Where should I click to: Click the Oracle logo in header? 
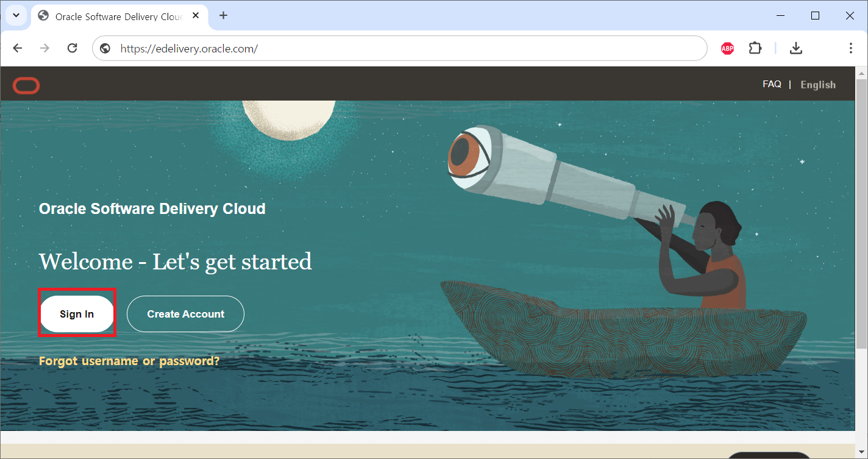tap(26, 86)
